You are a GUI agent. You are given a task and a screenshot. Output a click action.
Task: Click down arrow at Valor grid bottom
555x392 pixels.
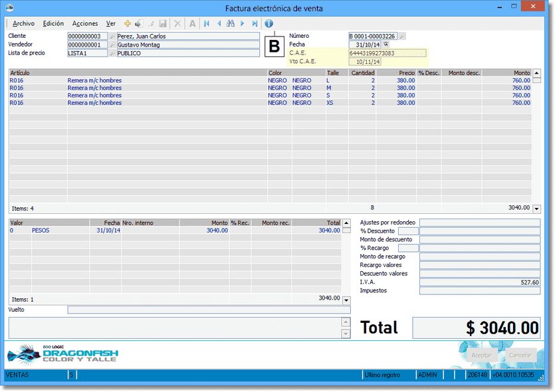[x=346, y=300]
